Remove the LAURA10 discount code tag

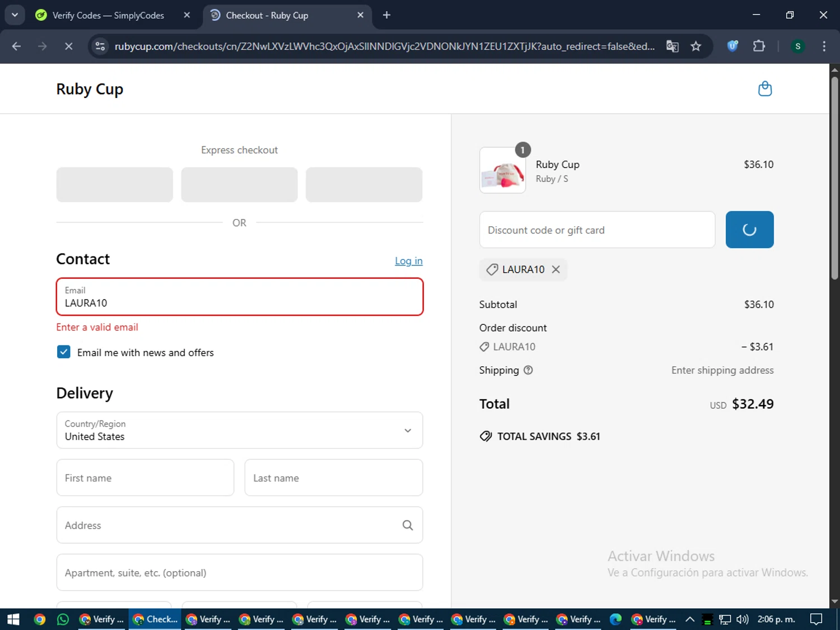(556, 269)
